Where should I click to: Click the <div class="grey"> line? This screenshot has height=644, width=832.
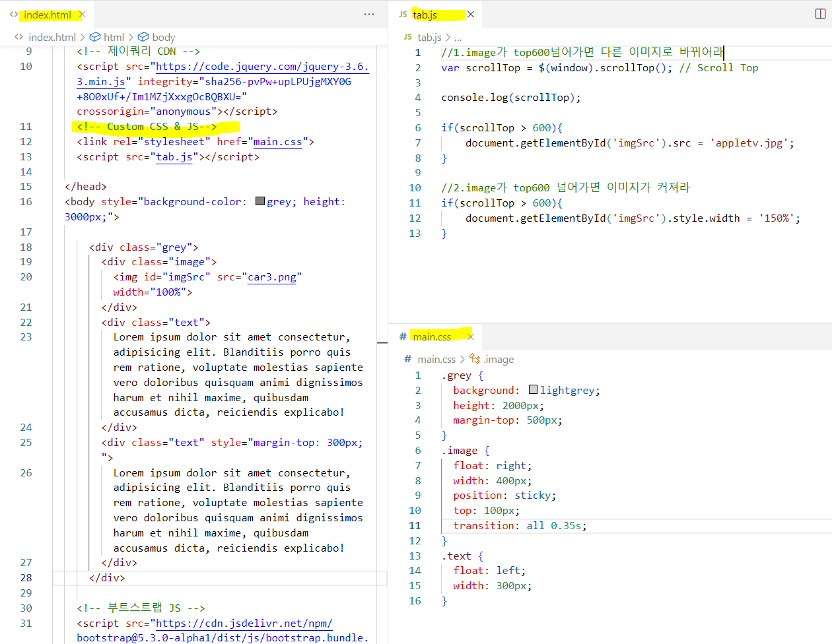(144, 247)
